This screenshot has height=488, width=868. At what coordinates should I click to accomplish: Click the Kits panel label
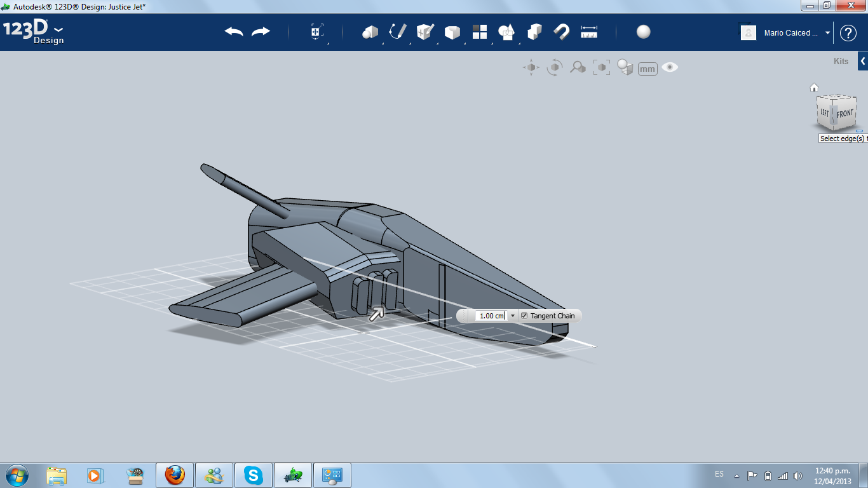click(841, 62)
